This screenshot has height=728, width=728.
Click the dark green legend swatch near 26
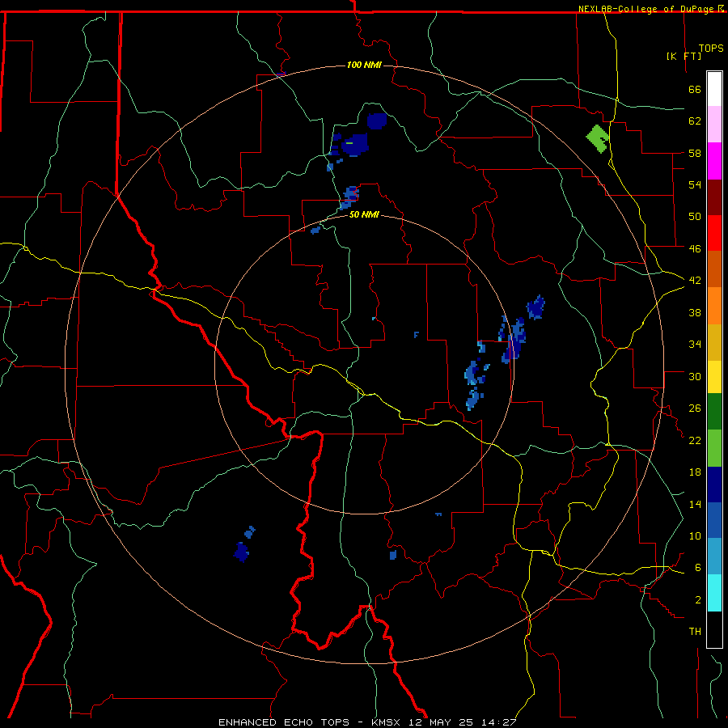(714, 412)
